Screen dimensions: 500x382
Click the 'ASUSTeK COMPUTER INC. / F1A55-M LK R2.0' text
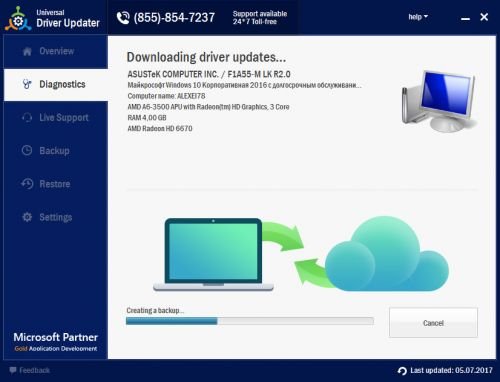click(209, 74)
